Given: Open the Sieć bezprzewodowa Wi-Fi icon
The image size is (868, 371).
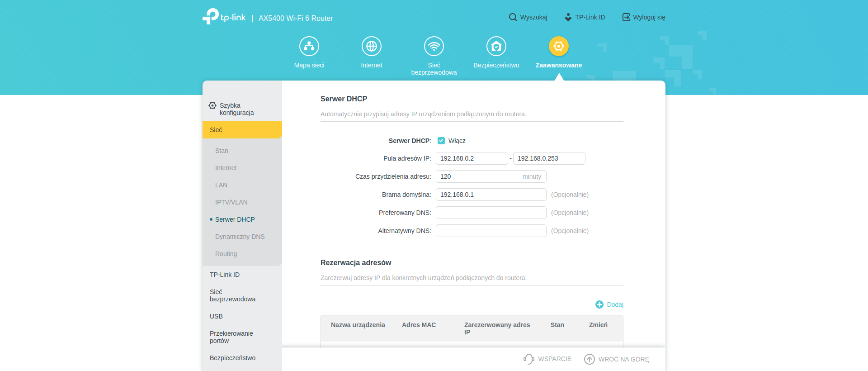Looking at the screenshot, I should pos(434,46).
